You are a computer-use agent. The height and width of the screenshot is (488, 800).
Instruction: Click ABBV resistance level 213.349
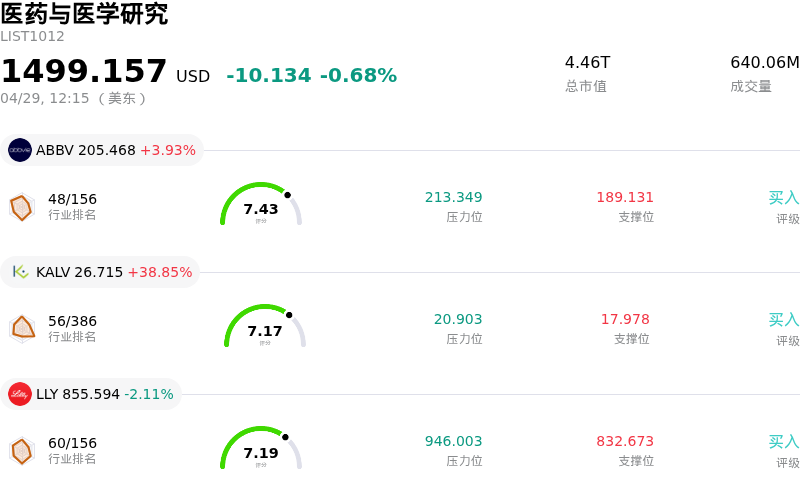[x=453, y=197]
